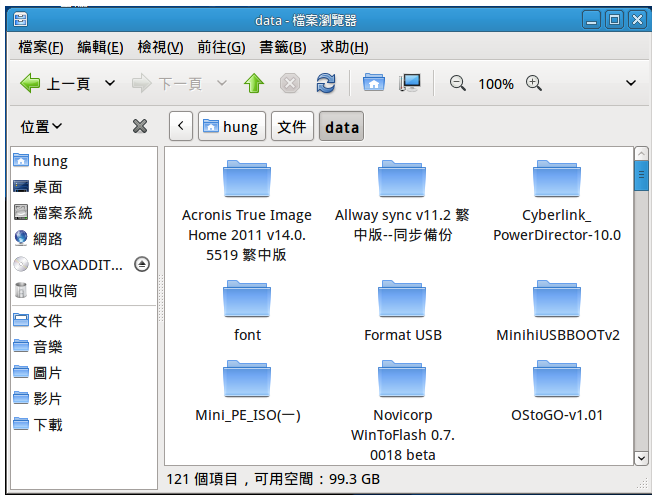The height and width of the screenshot is (500, 658).
Task: Select the Novicorp WinToFlash folder icon
Action: (402, 379)
